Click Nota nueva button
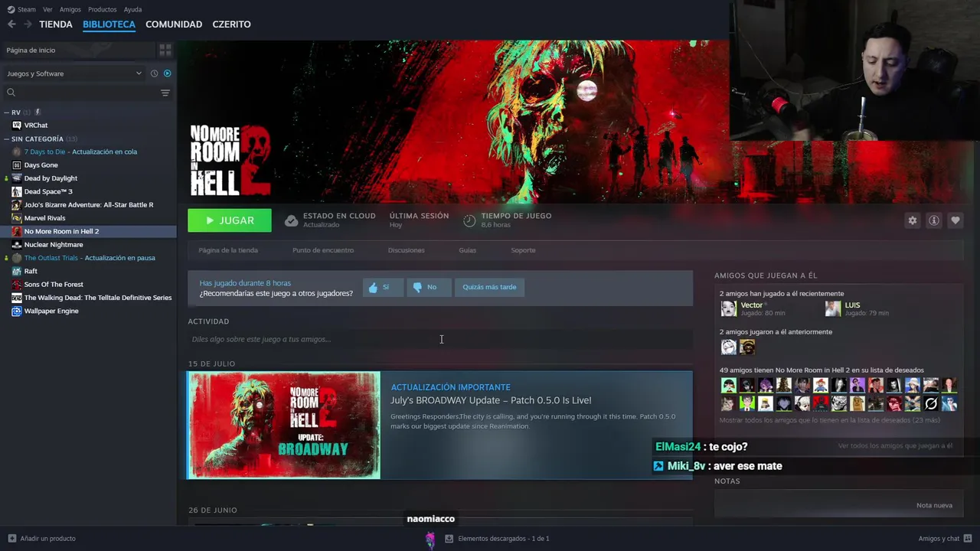The image size is (980, 551). pos(934,505)
